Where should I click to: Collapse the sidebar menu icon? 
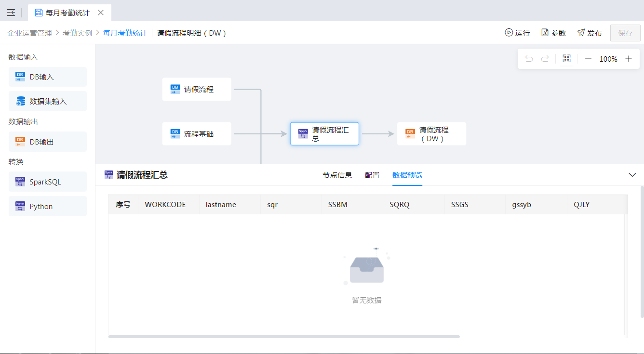(11, 13)
